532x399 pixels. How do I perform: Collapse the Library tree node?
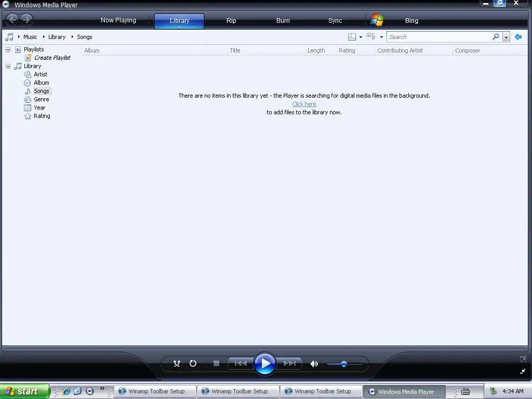coord(8,66)
